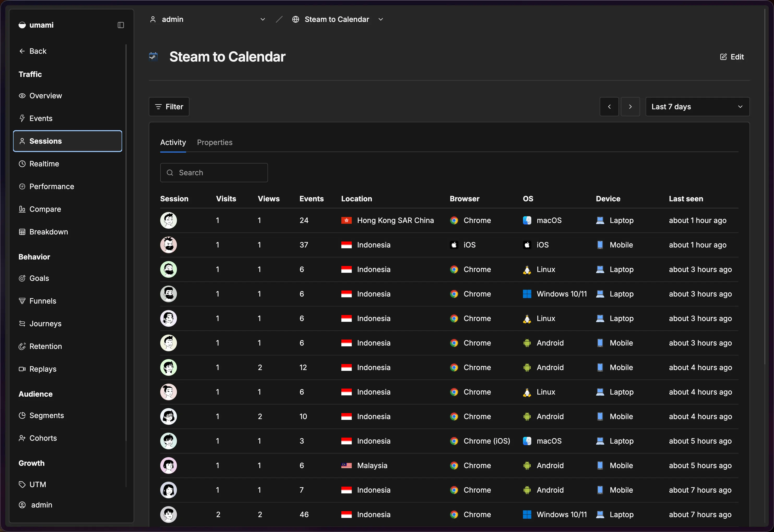Open the Filter button
Screen dimensions: 774x532
click(x=169, y=107)
